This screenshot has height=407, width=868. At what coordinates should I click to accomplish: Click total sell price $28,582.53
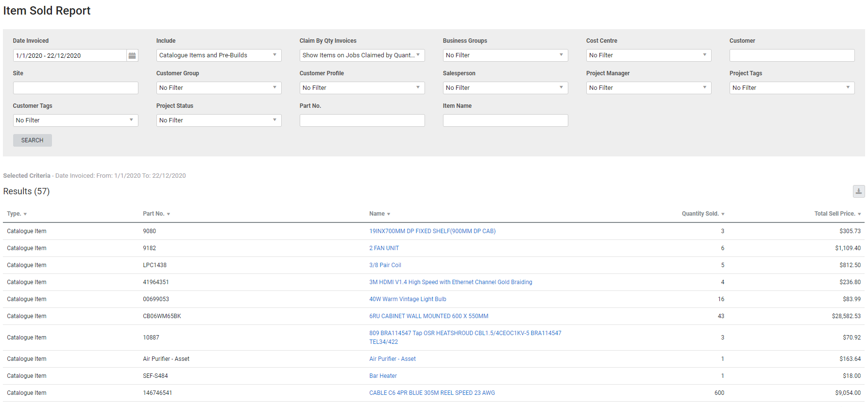pos(846,316)
